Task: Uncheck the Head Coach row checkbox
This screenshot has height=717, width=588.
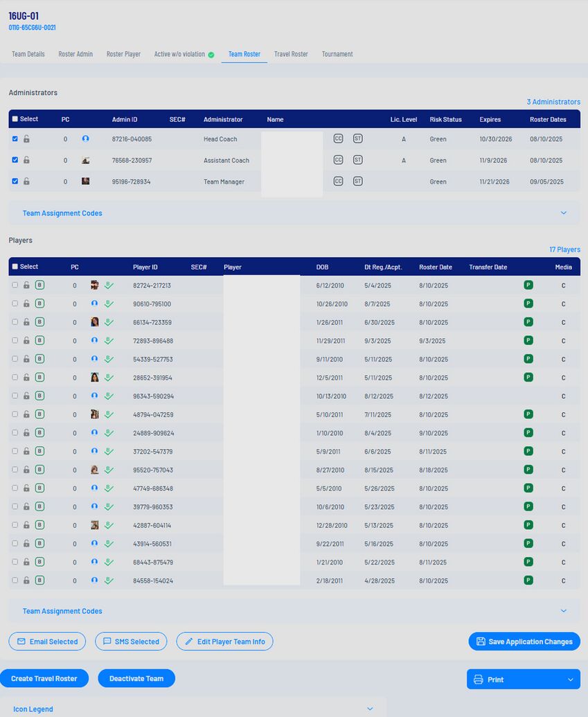Action: click(15, 139)
